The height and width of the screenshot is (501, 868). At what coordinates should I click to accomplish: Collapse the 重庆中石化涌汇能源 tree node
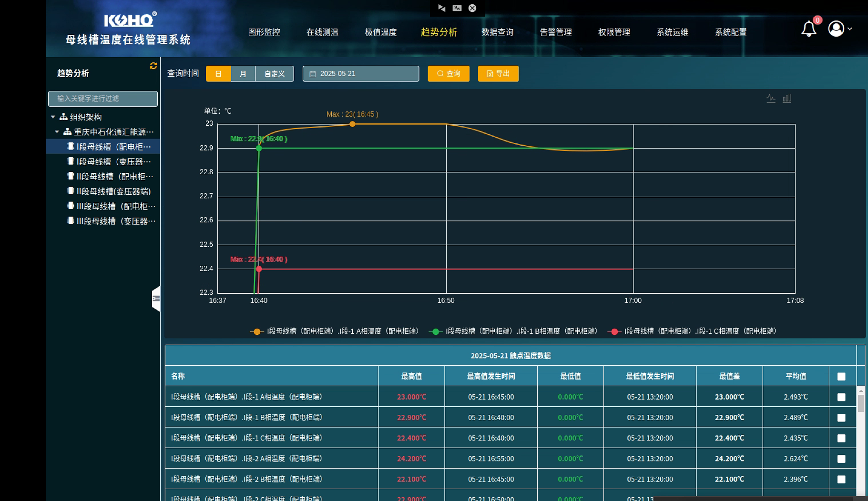[57, 132]
